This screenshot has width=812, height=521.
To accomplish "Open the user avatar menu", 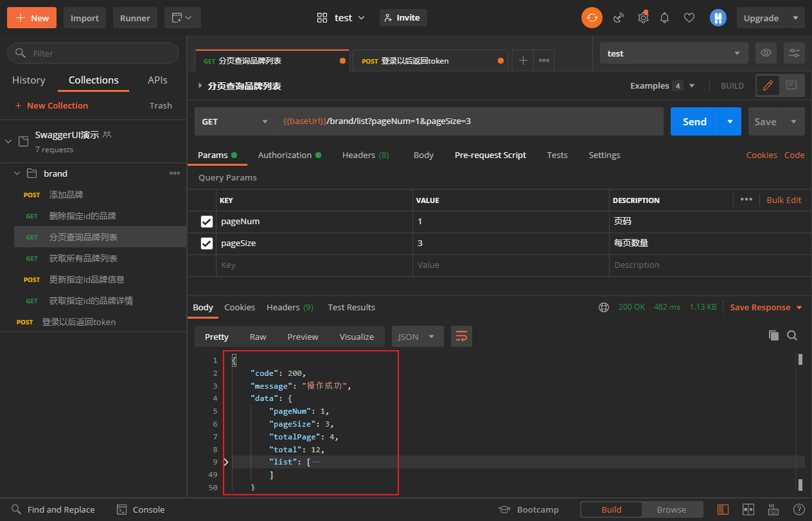I will [x=718, y=18].
